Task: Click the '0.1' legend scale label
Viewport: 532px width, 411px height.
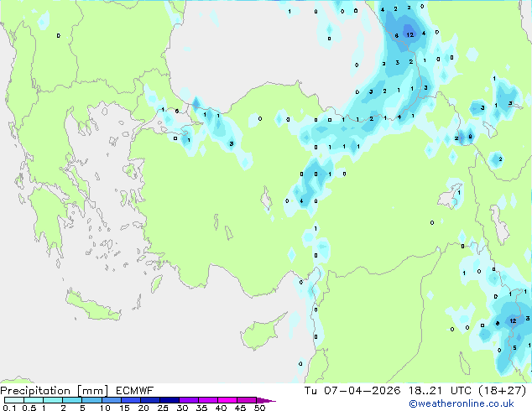Action: point(9,408)
